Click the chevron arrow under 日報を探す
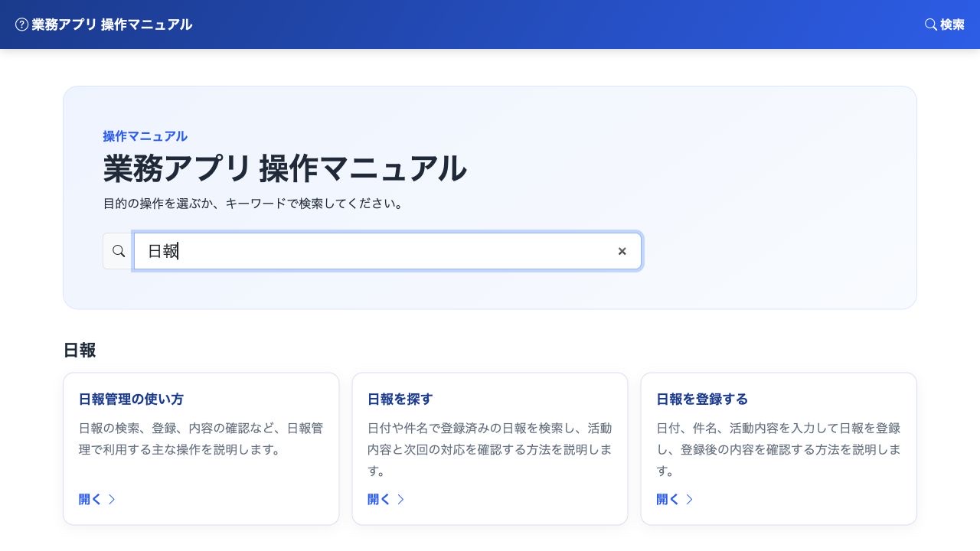 pyautogui.click(x=400, y=500)
